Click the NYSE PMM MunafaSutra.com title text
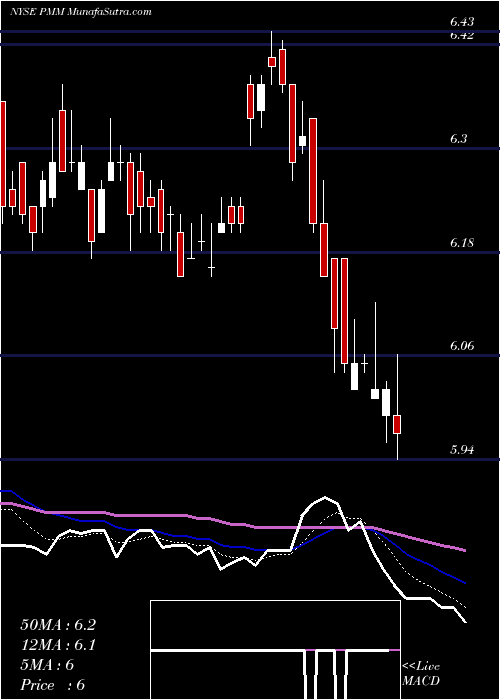Screen dimensions: 500x700 coord(81,12)
